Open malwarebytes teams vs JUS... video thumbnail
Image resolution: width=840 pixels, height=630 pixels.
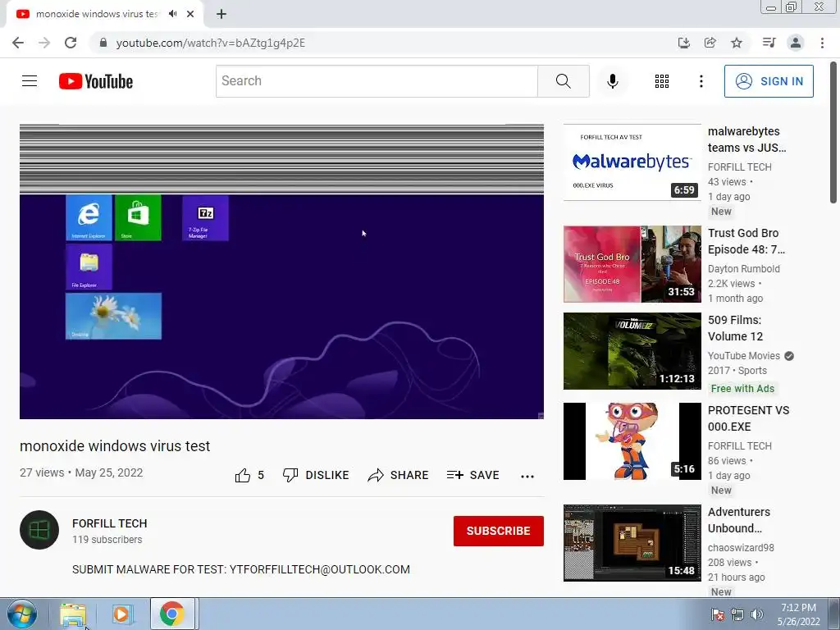632,162
